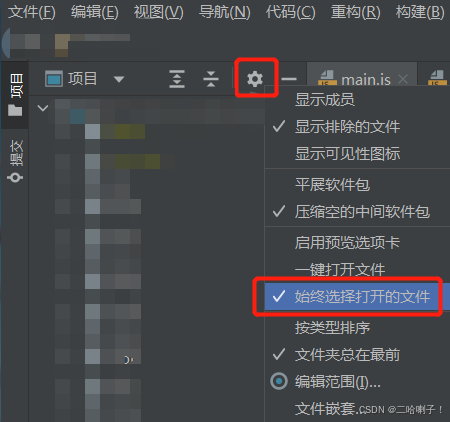Expand all items in project tree
This screenshot has width=450, height=422.
point(177,79)
